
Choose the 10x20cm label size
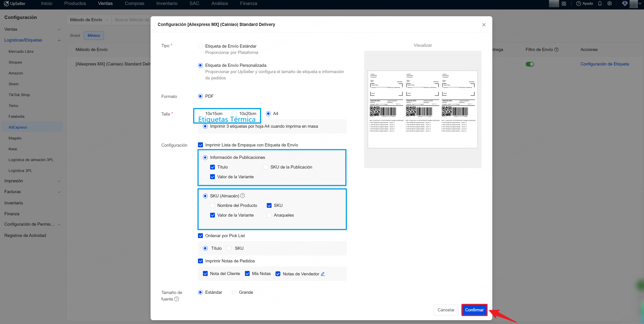[234, 113]
